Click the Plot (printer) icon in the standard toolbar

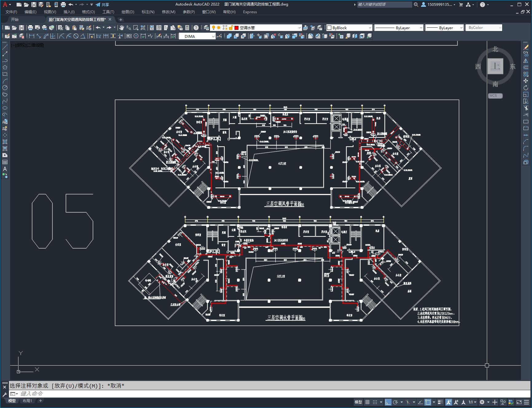(x=30, y=28)
